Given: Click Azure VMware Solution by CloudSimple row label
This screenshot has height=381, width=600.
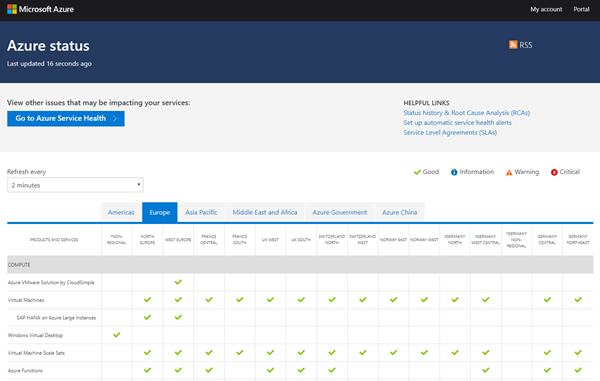Looking at the screenshot, I should tap(51, 282).
